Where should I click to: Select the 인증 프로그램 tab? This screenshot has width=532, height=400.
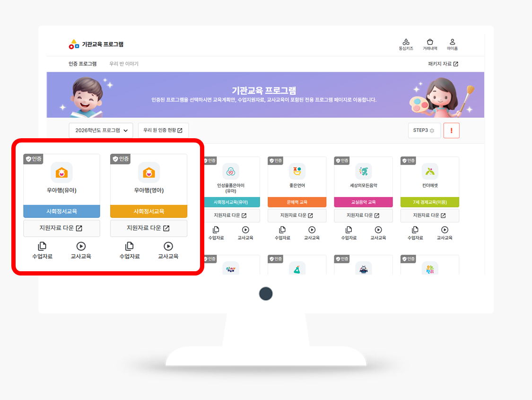pos(82,64)
